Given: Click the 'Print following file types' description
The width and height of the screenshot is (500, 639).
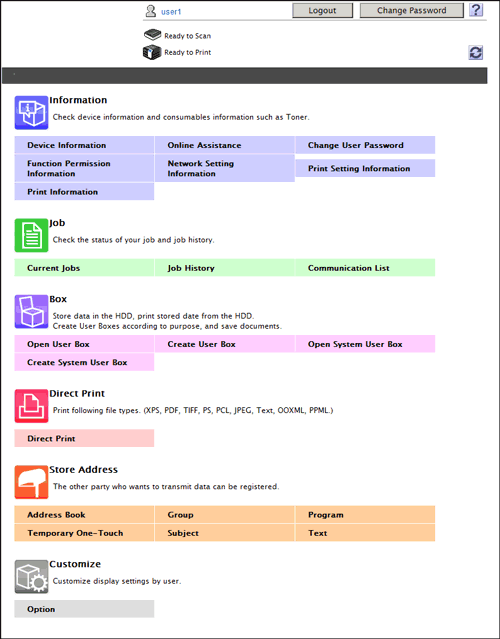Looking at the screenshot, I should pos(193,410).
